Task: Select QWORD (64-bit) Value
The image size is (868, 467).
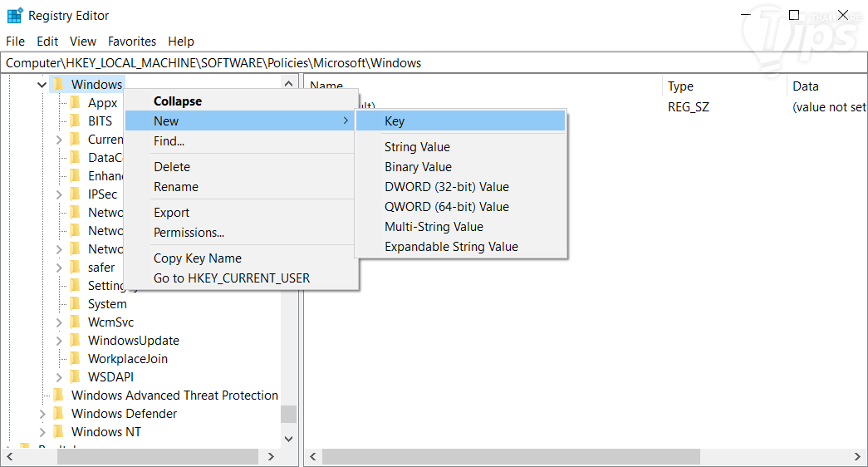Action: click(x=460, y=207)
